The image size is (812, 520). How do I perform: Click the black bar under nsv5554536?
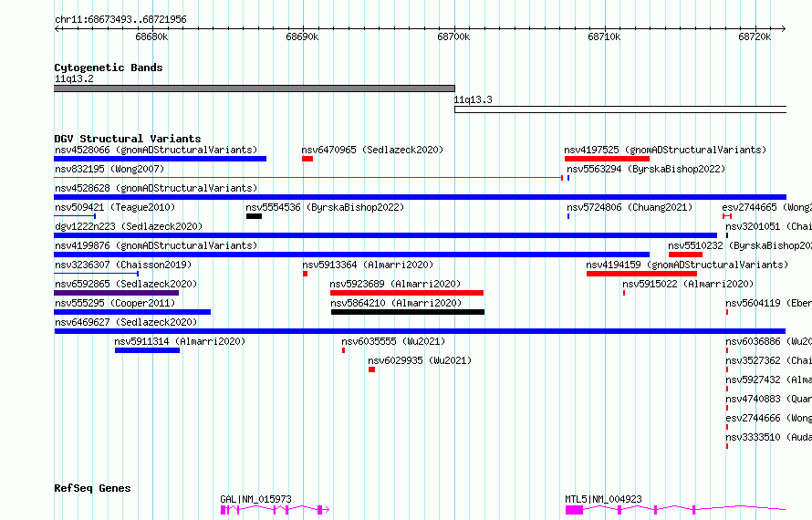[254, 216]
